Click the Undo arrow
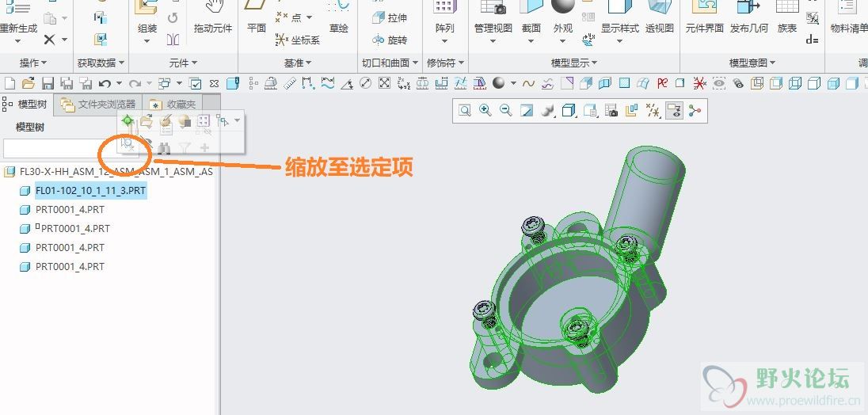Viewport: 868px width, 415px height. [x=104, y=83]
